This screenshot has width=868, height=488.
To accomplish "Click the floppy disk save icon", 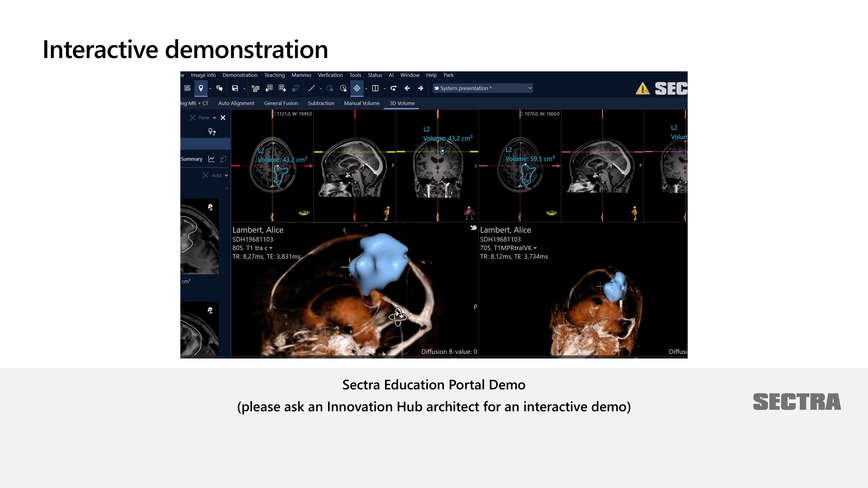I will click(x=235, y=88).
